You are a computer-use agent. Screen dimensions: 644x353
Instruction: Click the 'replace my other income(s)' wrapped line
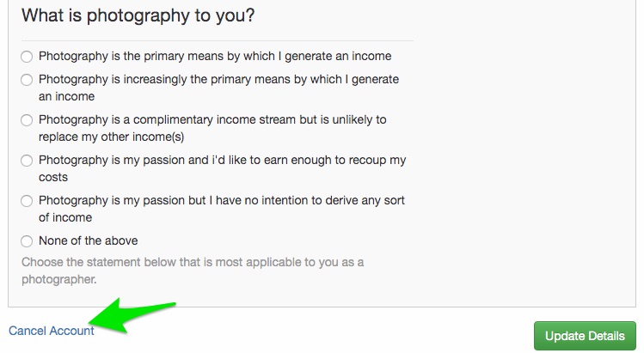[111, 137]
